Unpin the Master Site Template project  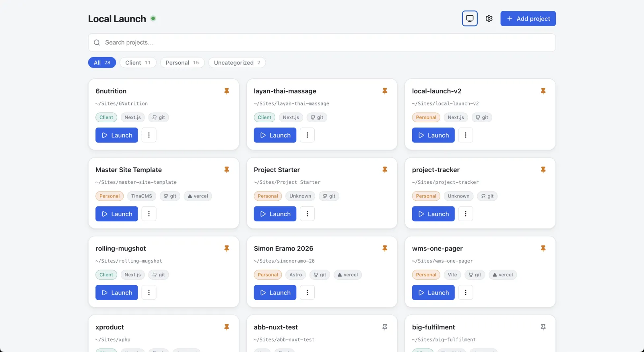point(227,170)
